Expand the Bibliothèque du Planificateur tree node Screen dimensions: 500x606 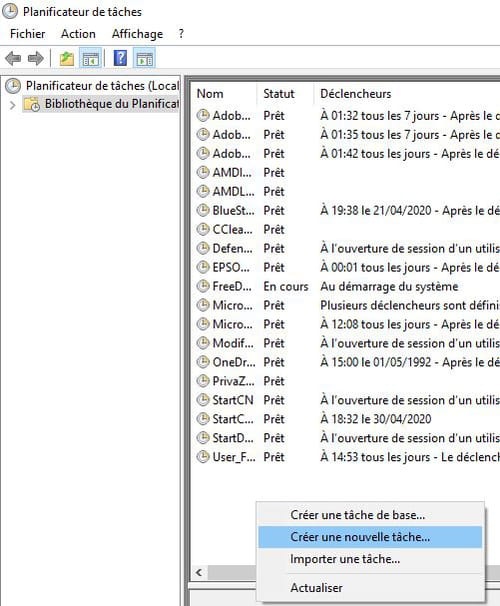click(13, 105)
